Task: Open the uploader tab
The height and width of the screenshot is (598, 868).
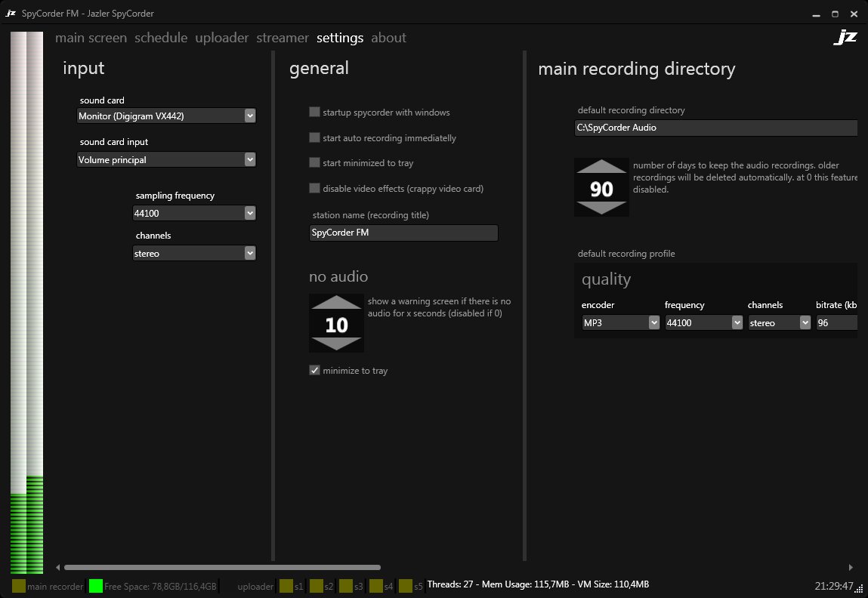Action: (221, 38)
